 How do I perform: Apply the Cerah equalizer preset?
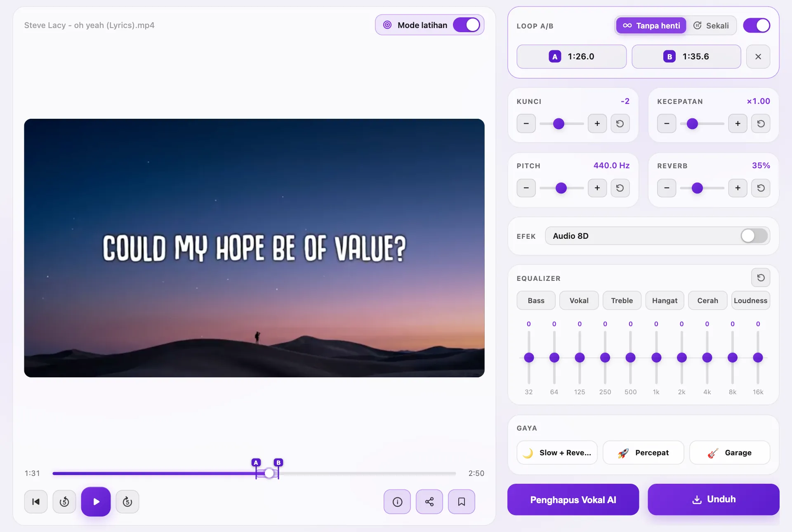point(708,300)
